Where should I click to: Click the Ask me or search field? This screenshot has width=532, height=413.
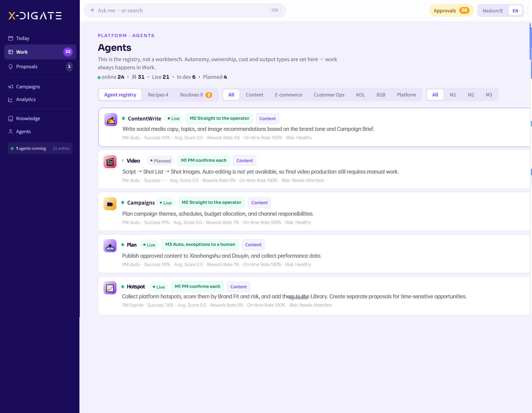185,11
